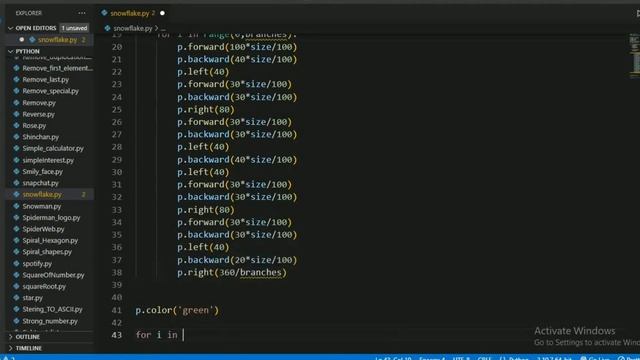The image size is (640, 360).
Task: Open Stering_TO_ASCII.py from explorer
Action: coord(52,309)
